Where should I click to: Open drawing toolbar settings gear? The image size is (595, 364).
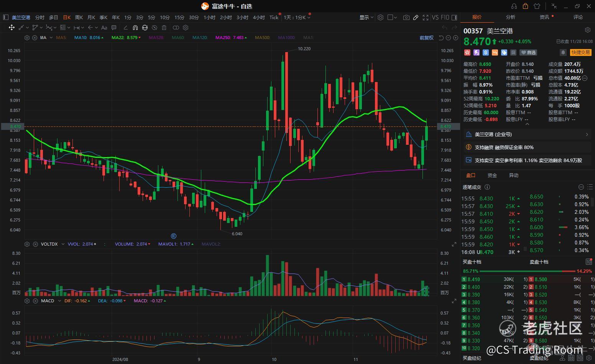point(186,28)
